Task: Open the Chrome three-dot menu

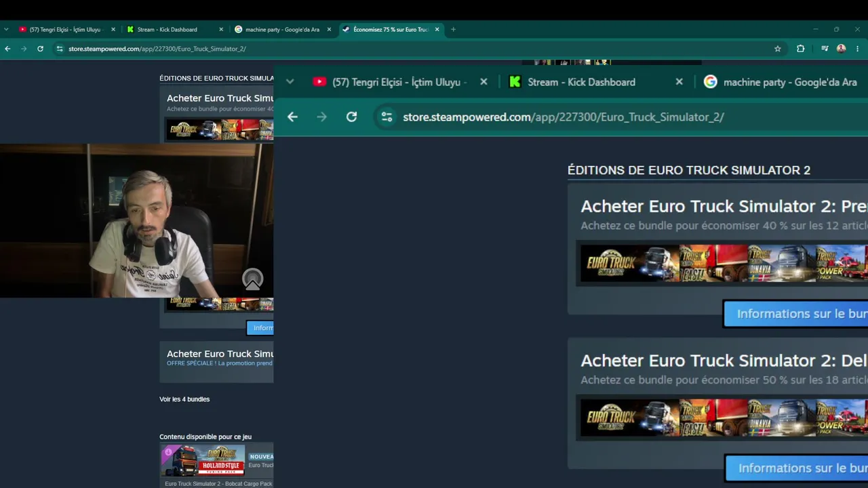Action: [x=858, y=49]
